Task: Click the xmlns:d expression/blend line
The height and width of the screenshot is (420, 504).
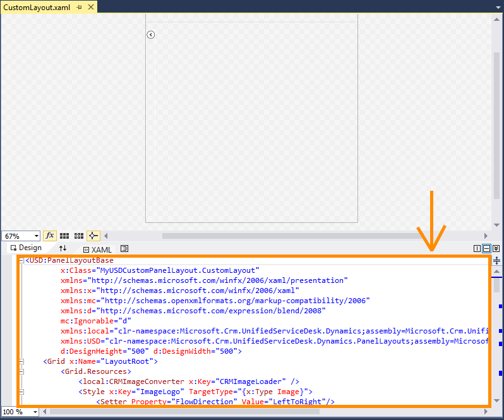Action: click(193, 311)
